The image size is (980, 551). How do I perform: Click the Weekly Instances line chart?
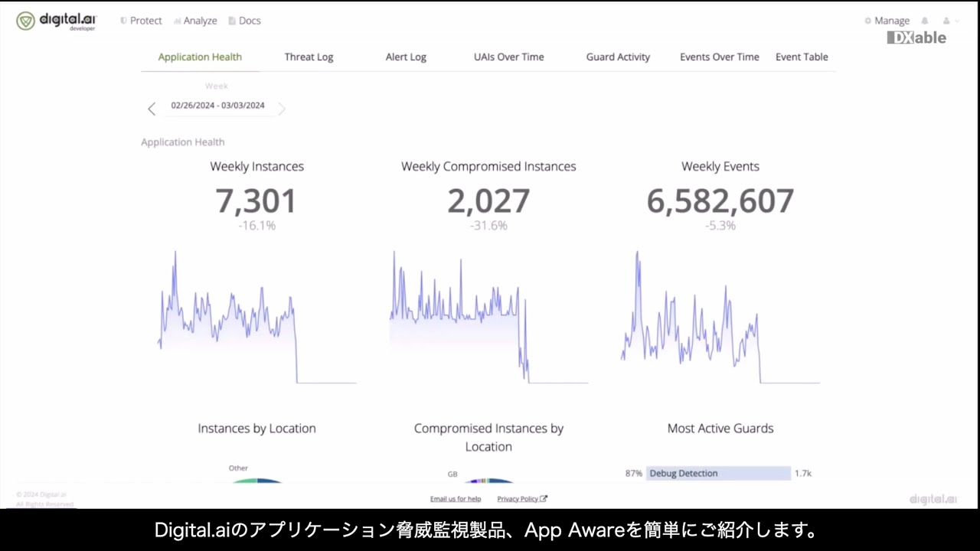(x=256, y=317)
